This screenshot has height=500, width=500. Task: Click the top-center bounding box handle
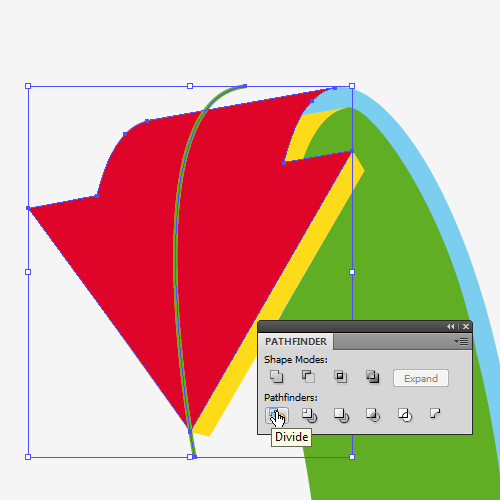(190, 86)
